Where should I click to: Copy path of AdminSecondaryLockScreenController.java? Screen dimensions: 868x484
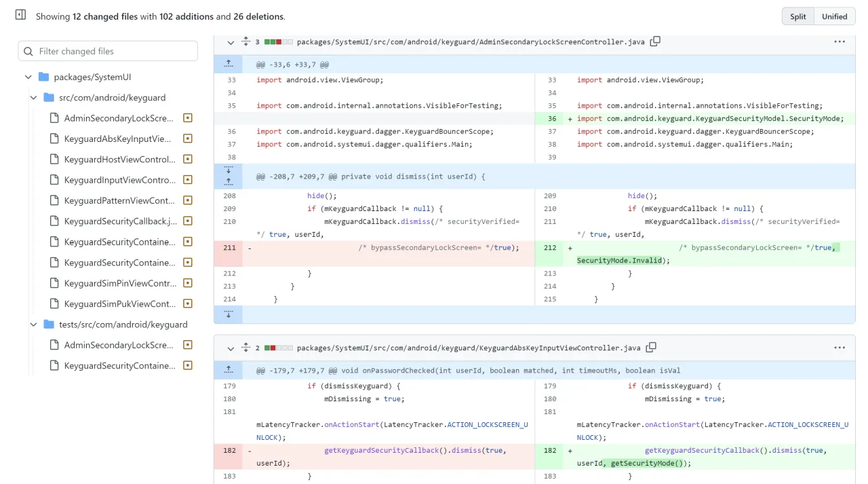tap(655, 41)
